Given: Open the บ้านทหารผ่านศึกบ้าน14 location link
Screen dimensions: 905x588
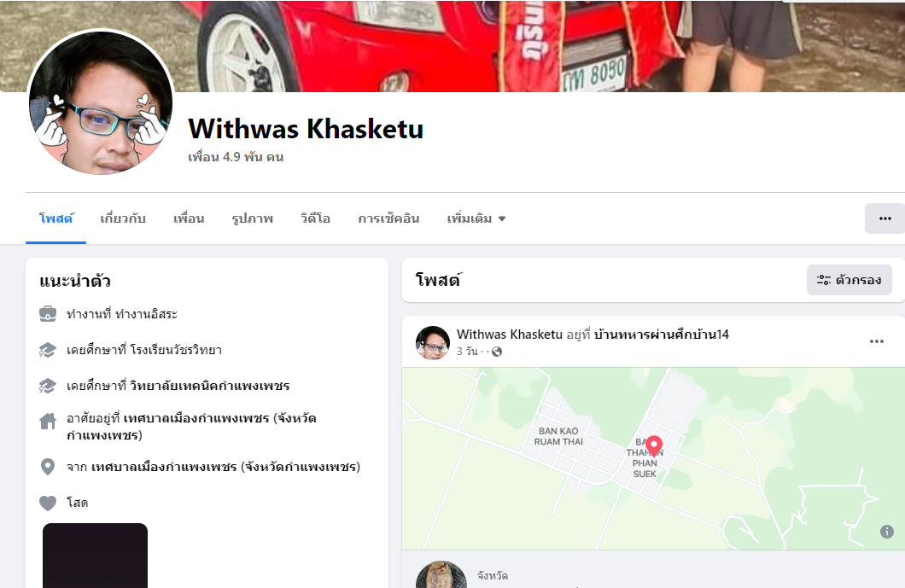Looking at the screenshot, I should click(x=661, y=334).
